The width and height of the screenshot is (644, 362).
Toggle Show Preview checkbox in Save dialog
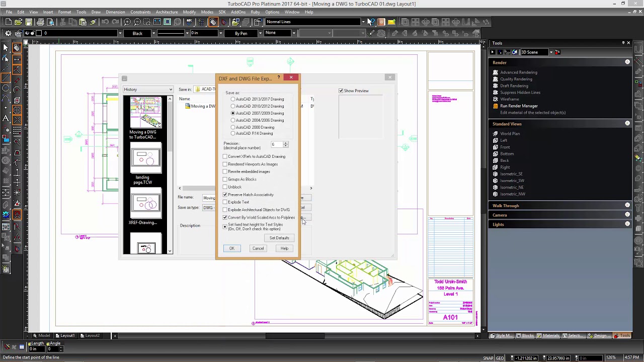click(x=341, y=91)
